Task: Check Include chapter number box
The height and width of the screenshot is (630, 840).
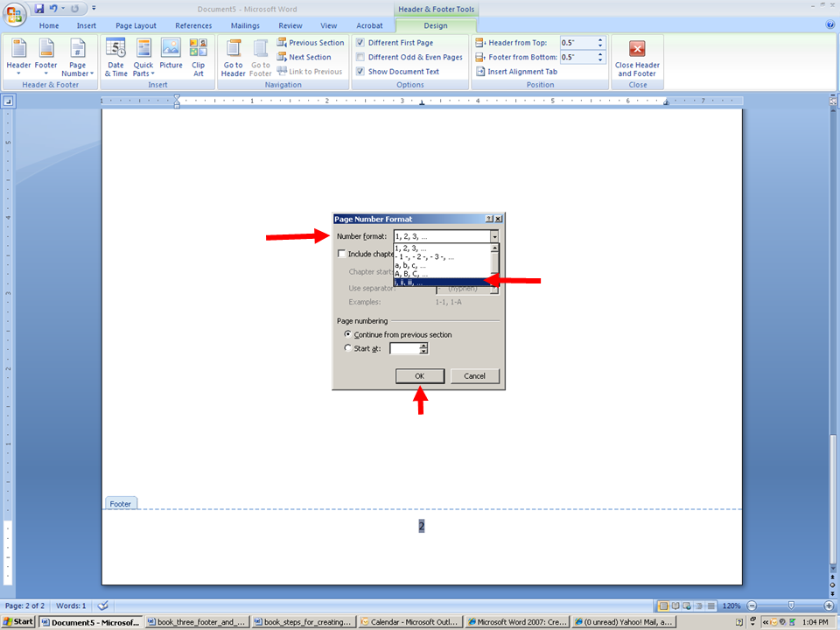Action: (x=341, y=254)
